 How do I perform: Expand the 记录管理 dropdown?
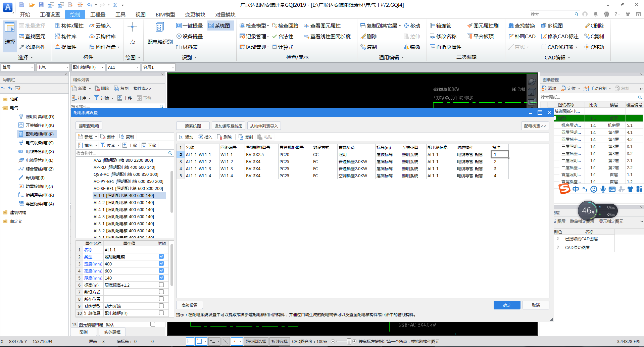268,36
